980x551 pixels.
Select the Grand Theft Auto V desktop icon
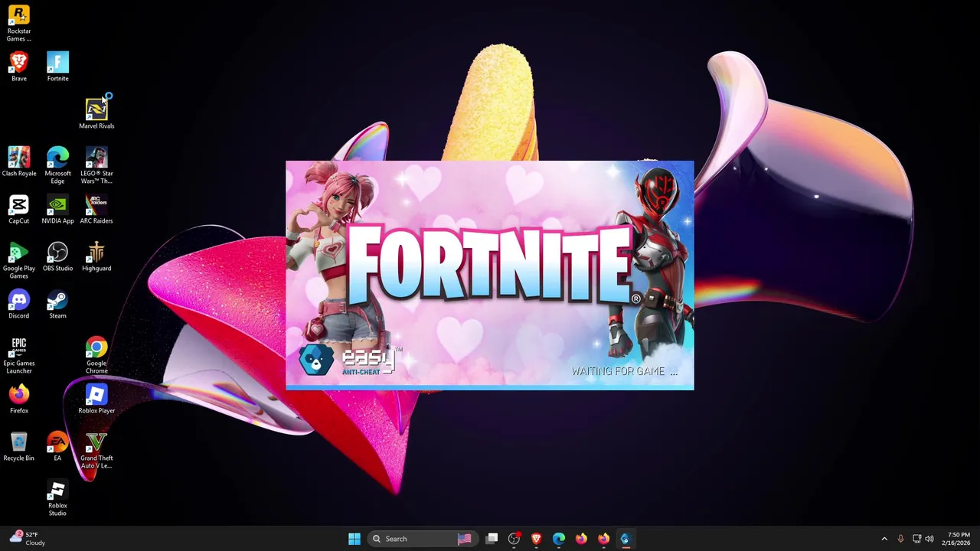[96, 450]
